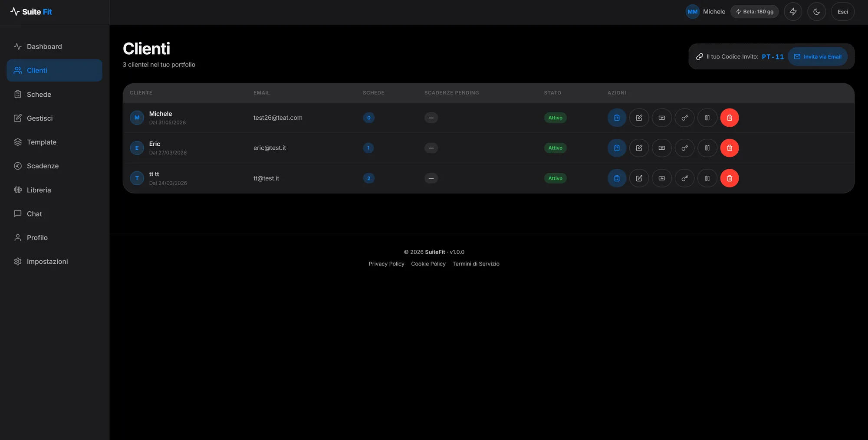Image resolution: width=868 pixels, height=440 pixels.
Task: Click the MM user avatar in the top bar
Action: click(x=693, y=12)
